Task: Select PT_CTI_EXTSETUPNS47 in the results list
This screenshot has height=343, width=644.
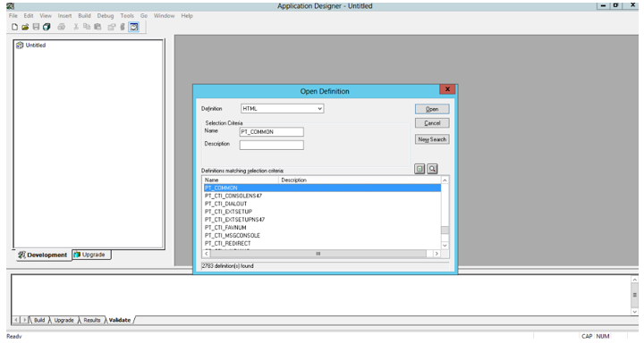Action: click(322, 220)
